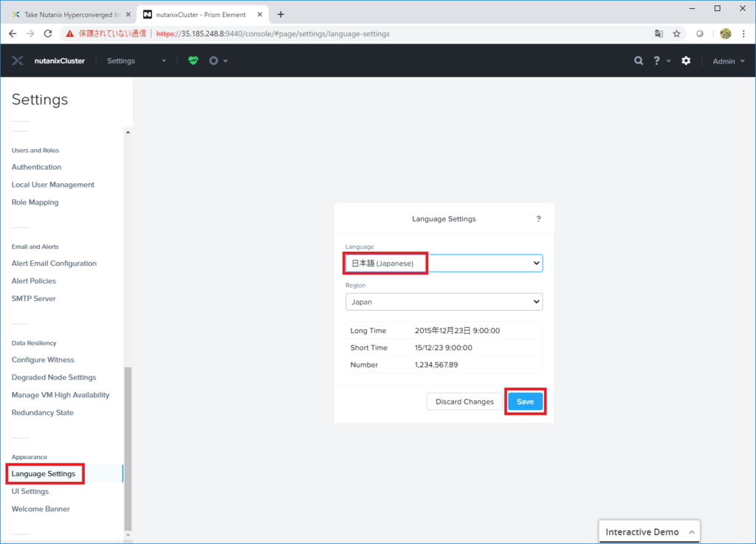This screenshot has width=756, height=544.
Task: Click the nutanixCluster name link
Action: click(59, 61)
